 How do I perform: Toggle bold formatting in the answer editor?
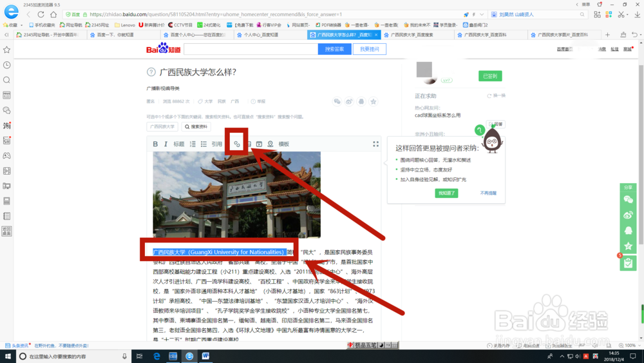pos(155,144)
